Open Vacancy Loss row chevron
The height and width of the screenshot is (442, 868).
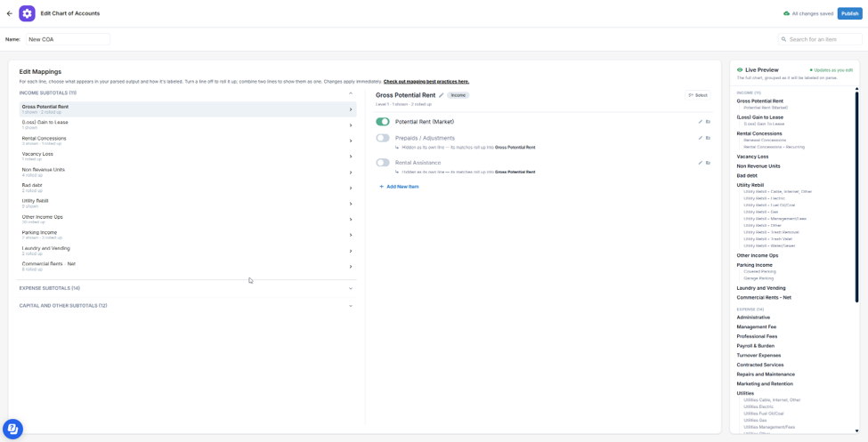(351, 157)
